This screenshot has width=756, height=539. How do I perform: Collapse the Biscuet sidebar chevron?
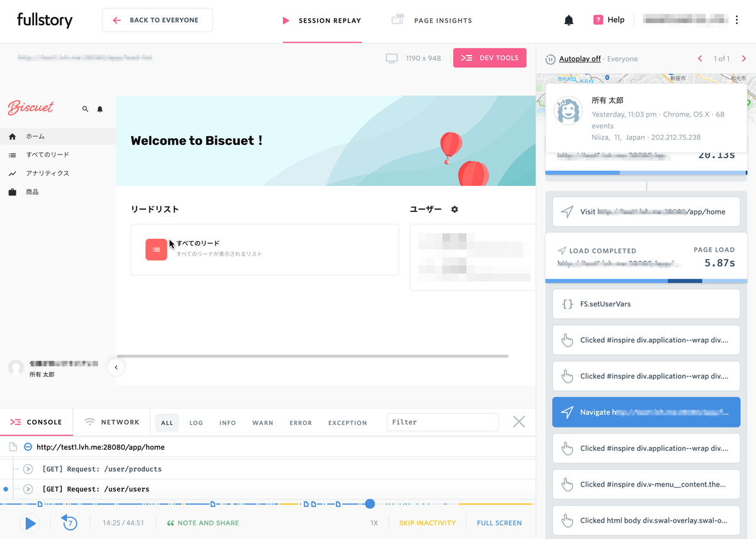click(x=116, y=367)
